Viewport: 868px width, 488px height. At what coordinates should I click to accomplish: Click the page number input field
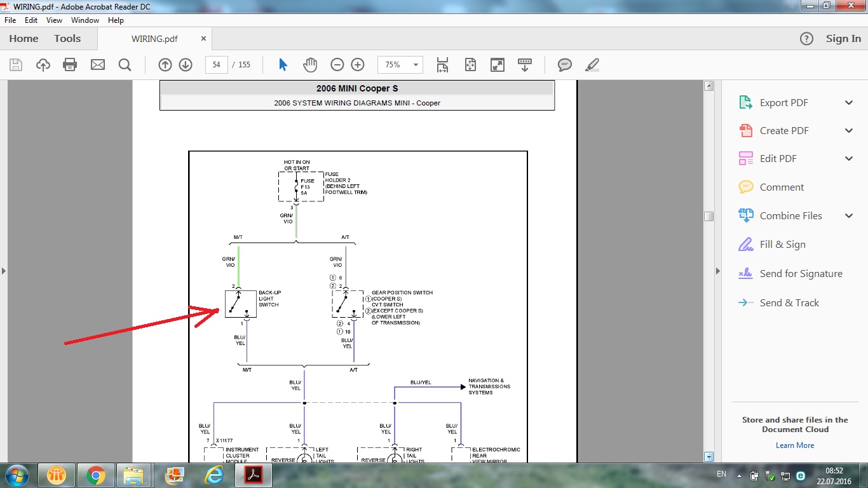217,65
